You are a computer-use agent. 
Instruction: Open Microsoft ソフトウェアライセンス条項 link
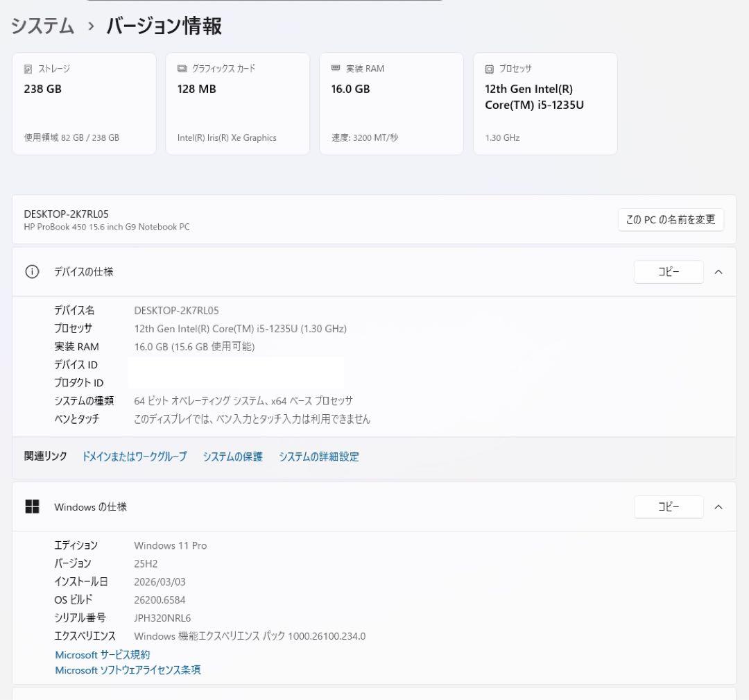tap(128, 670)
